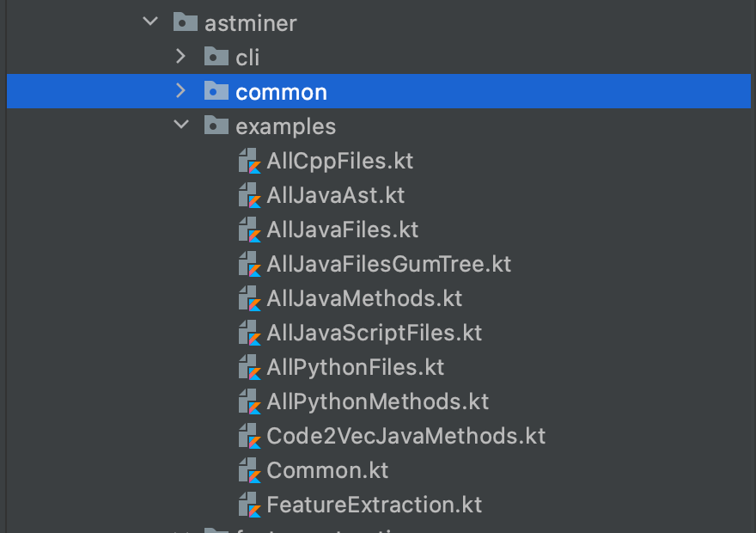Image resolution: width=756 pixels, height=533 pixels.
Task: Click the Kotlin icon next to AllJavaAst.kt
Action: coord(248,195)
